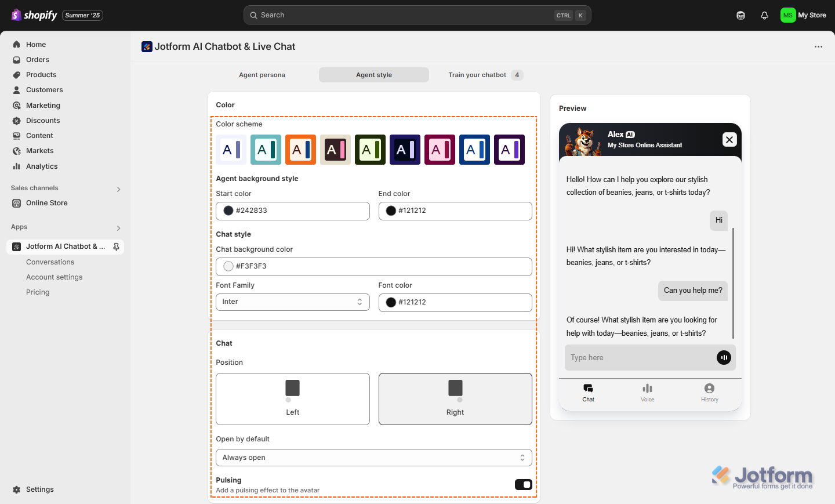This screenshot has width=835, height=504.
Task: Open Account settings under Jotform app
Action: click(x=55, y=277)
